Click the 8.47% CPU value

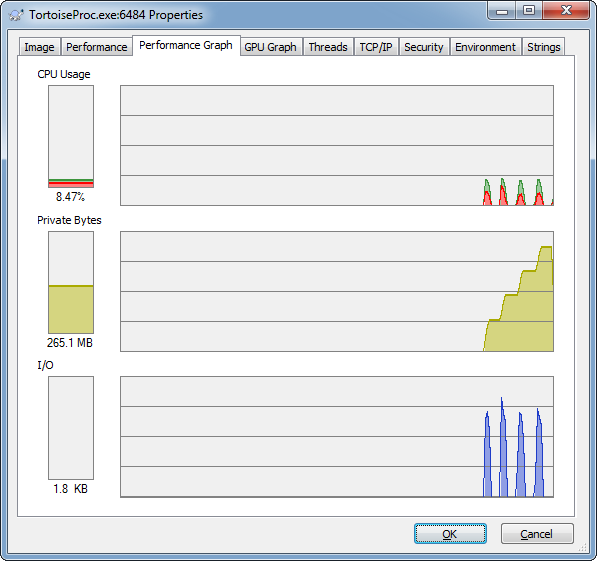coord(70,197)
